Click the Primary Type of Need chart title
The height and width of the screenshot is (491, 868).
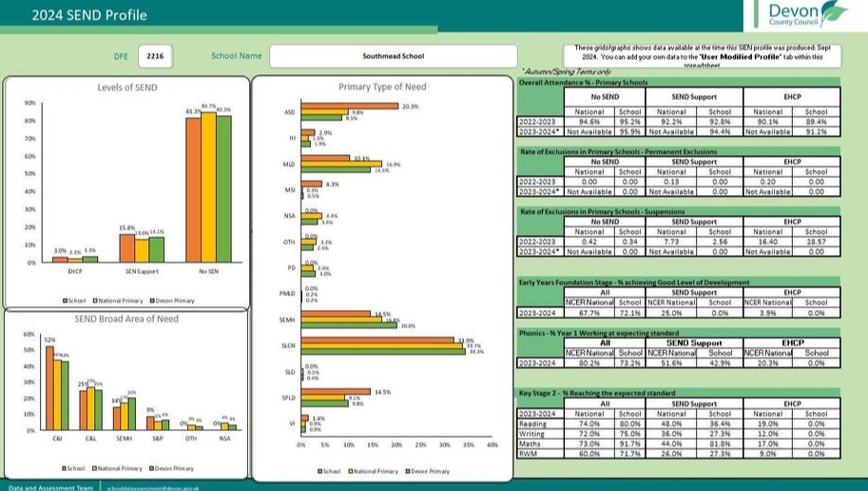point(382,88)
